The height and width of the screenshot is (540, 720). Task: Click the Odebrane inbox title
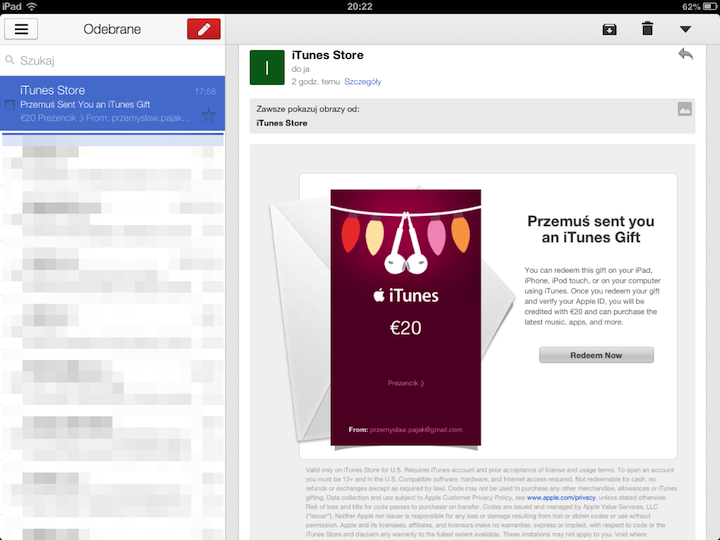click(112, 29)
